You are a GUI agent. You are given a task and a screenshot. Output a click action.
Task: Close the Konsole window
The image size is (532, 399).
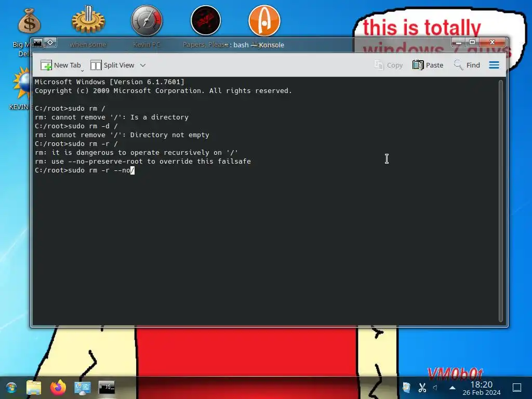tap(493, 43)
